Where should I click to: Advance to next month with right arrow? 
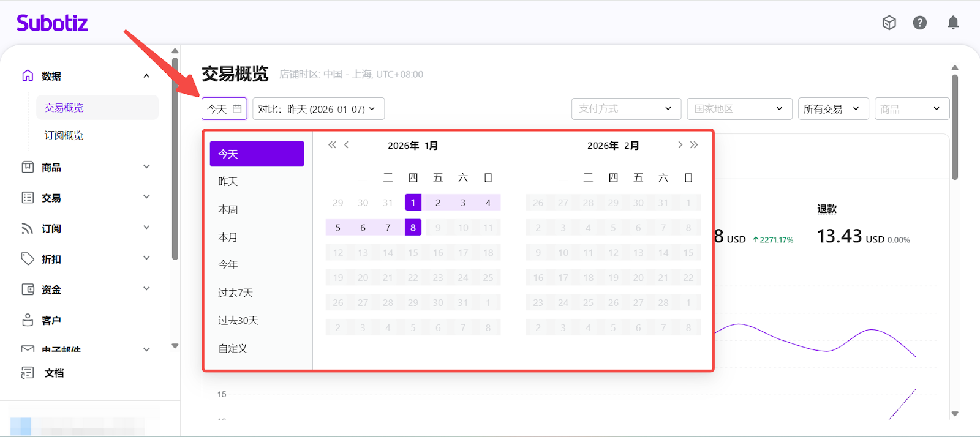point(680,145)
